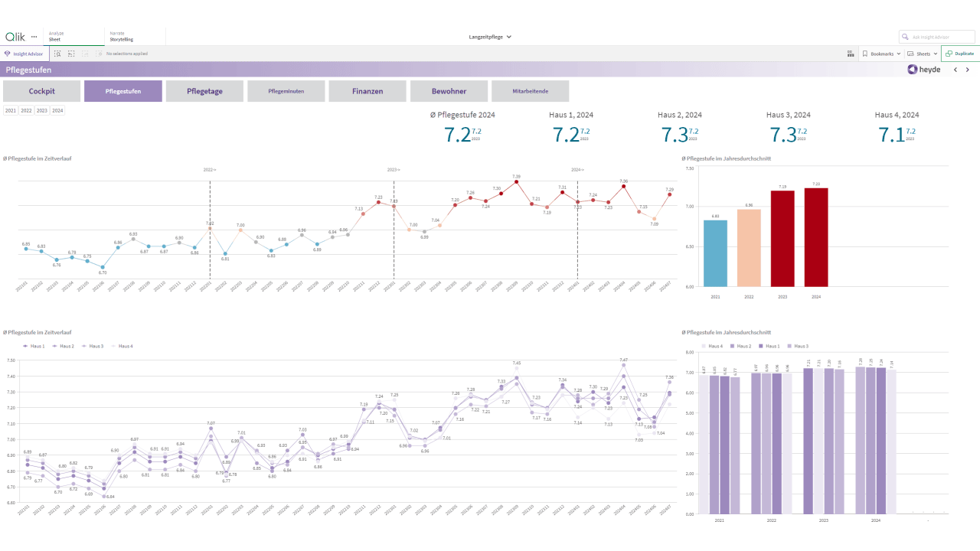Open the Finanzen sheet button
Image resolution: width=980 pixels, height=551 pixels.
(367, 91)
